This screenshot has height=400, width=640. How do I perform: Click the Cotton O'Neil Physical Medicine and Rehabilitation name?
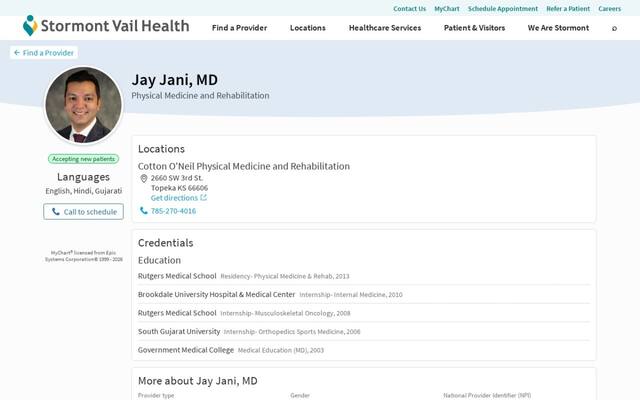pos(244,166)
